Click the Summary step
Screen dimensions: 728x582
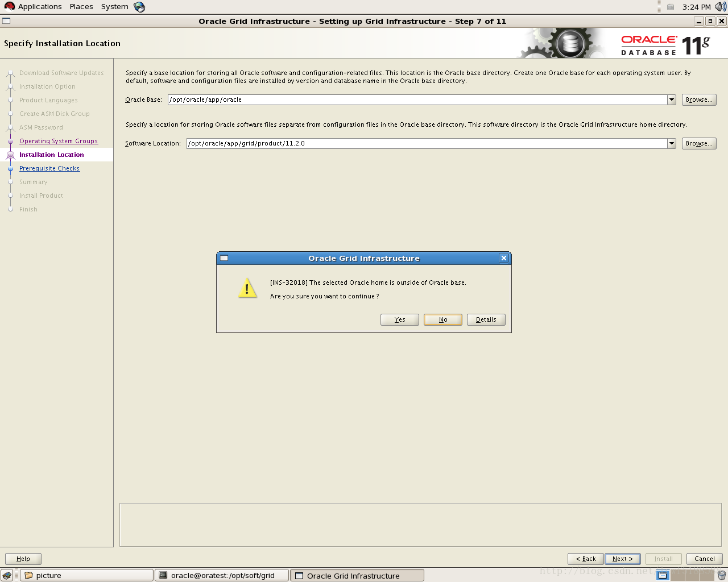click(x=33, y=182)
